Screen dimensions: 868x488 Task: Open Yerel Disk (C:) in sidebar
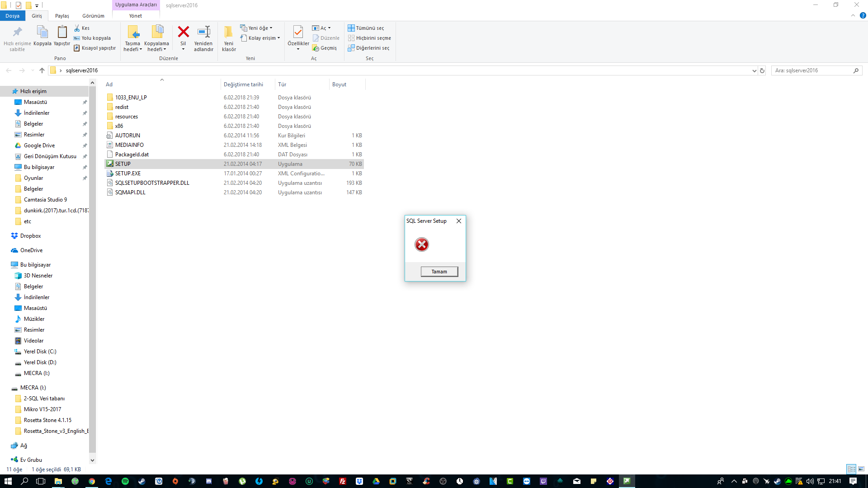(40, 352)
